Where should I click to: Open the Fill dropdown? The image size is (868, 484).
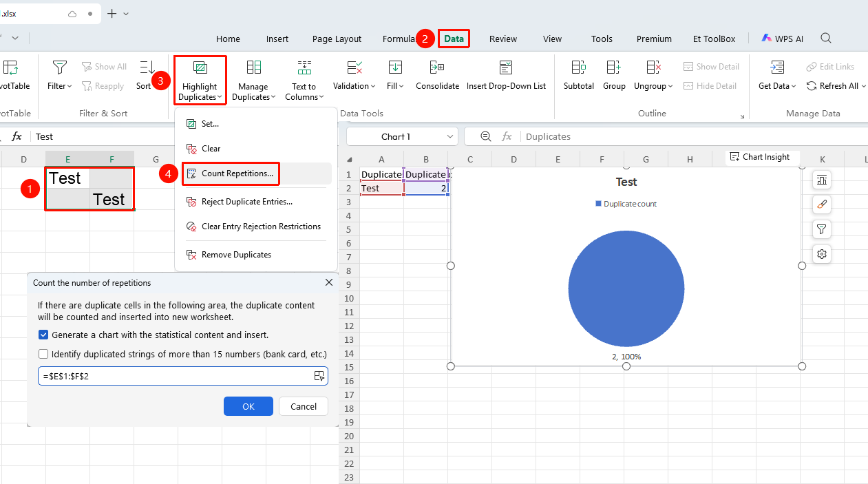click(401, 86)
